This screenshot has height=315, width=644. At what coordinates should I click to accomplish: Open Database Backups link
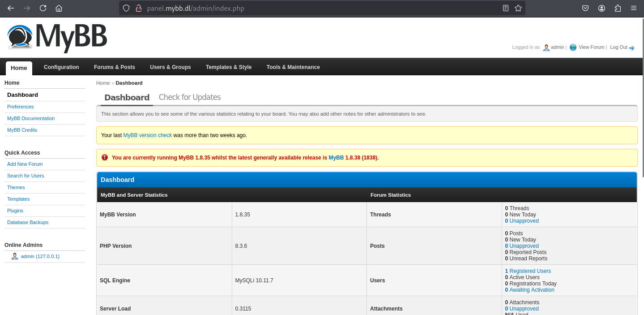(28, 222)
